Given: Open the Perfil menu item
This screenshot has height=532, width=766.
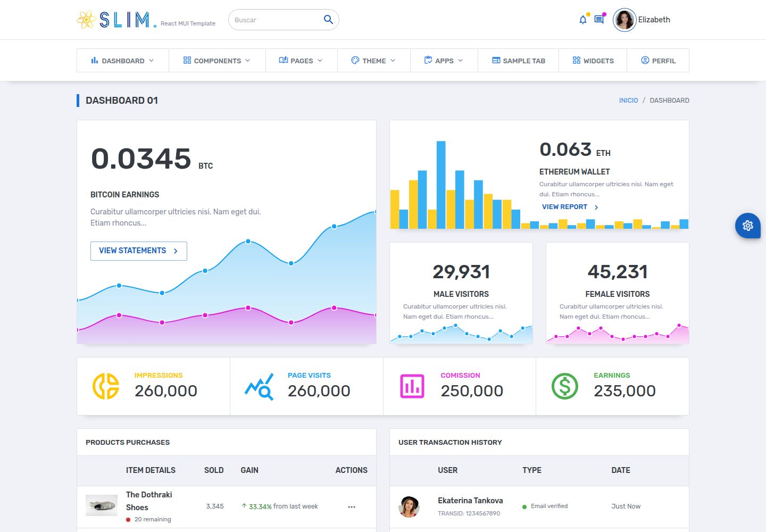Looking at the screenshot, I should click(658, 61).
